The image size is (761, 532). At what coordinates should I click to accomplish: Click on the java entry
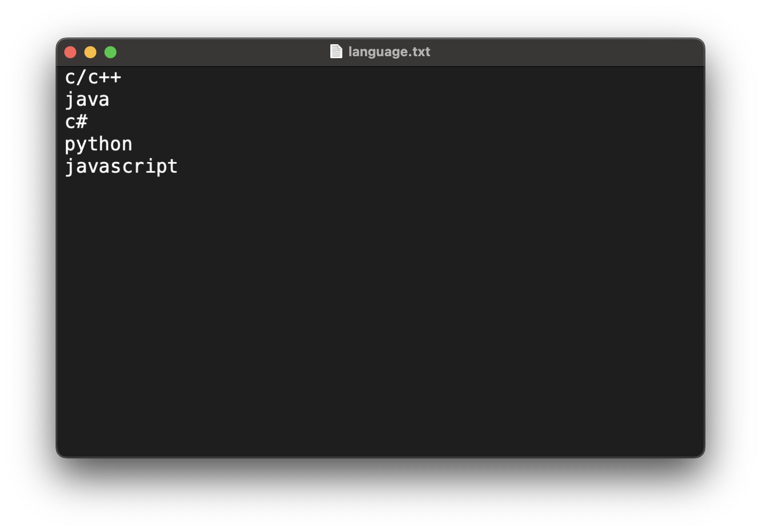tap(87, 99)
